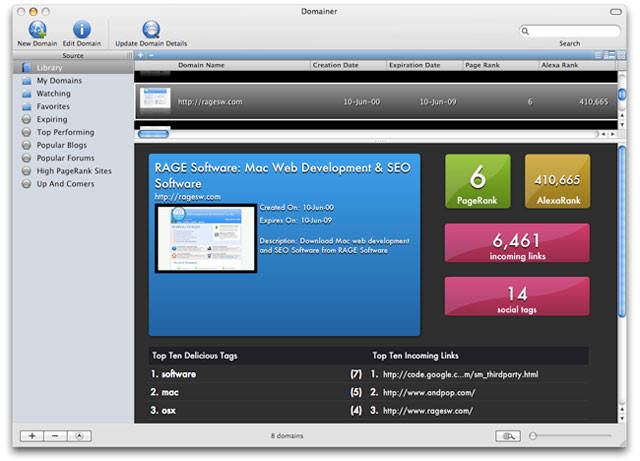
Task: Click the website preview thumbnail in details
Action: [x=206, y=238]
